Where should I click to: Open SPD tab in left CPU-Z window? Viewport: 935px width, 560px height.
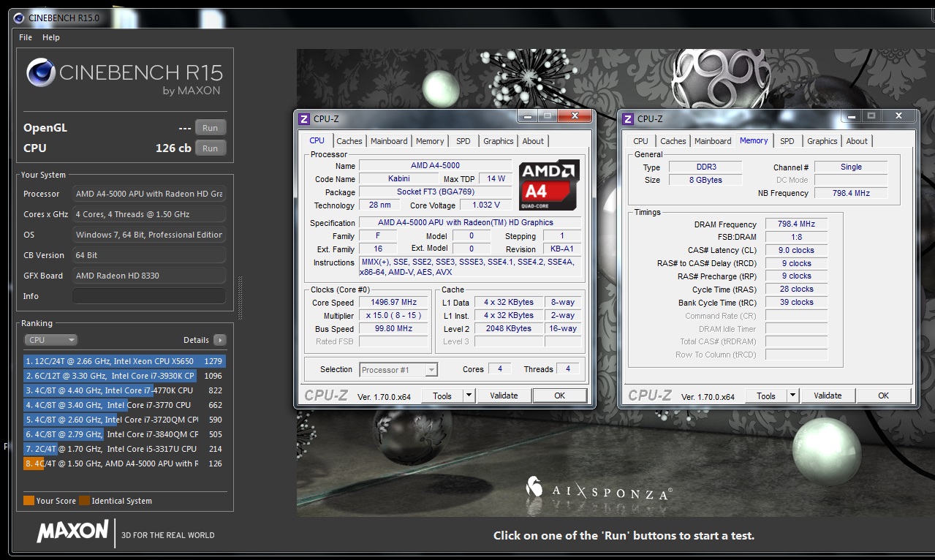463,141
